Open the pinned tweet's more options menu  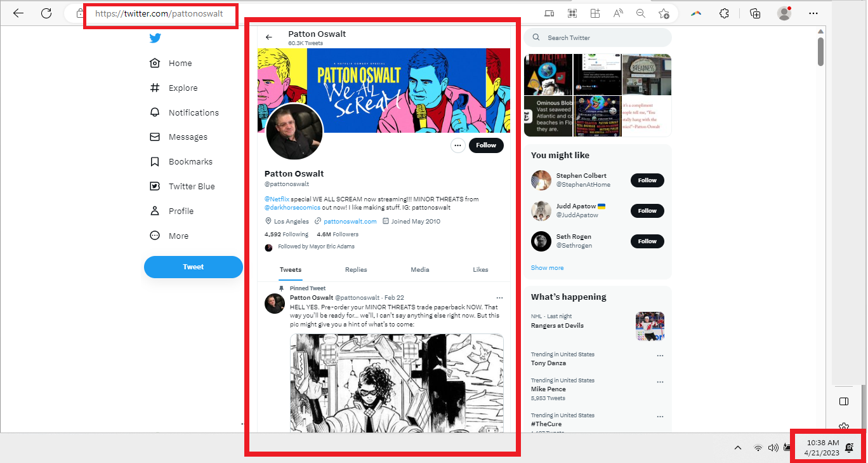(499, 298)
